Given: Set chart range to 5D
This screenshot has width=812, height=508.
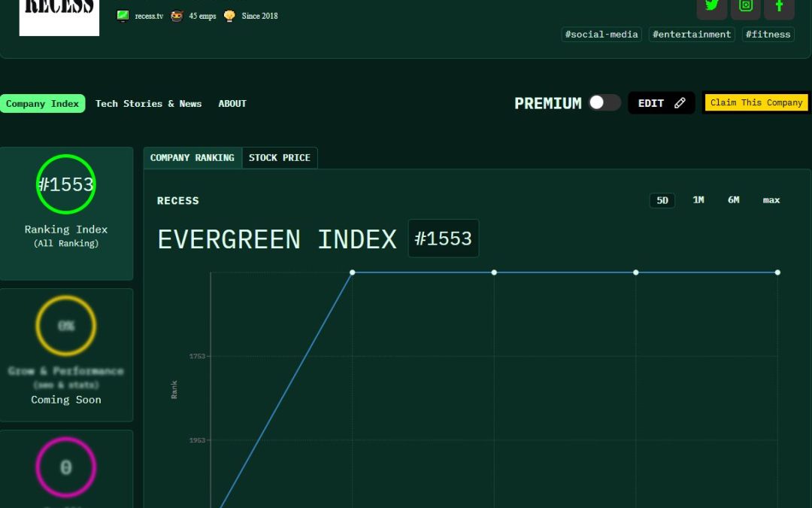Looking at the screenshot, I should pyautogui.click(x=662, y=201).
